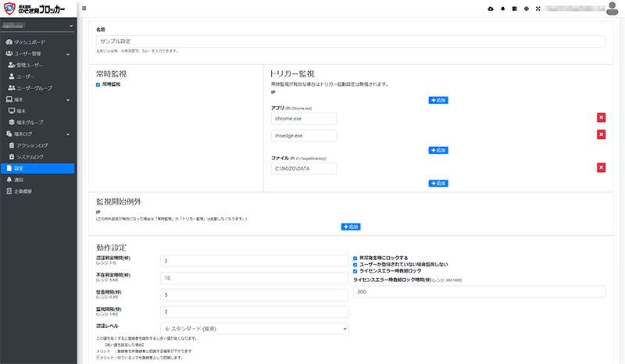Collapse the 端末ログ section chevron
Screen dimensions: 625x364
68,134
